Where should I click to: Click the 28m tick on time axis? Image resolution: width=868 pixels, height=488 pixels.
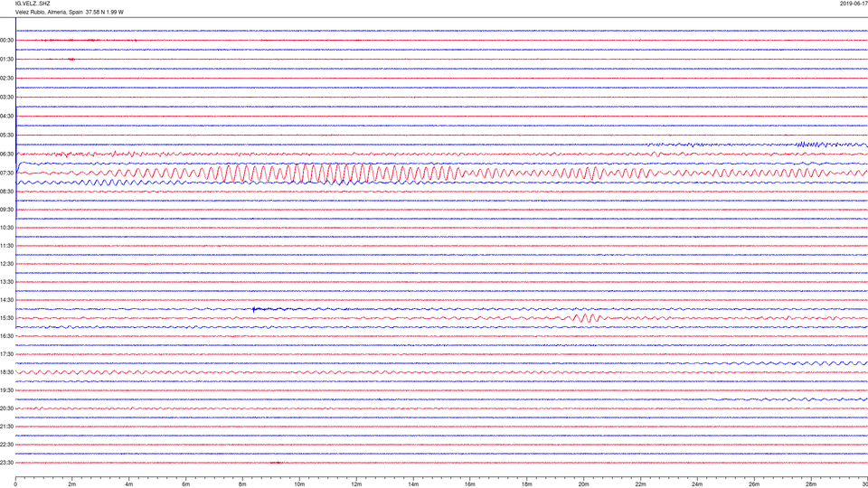pyautogui.click(x=811, y=484)
